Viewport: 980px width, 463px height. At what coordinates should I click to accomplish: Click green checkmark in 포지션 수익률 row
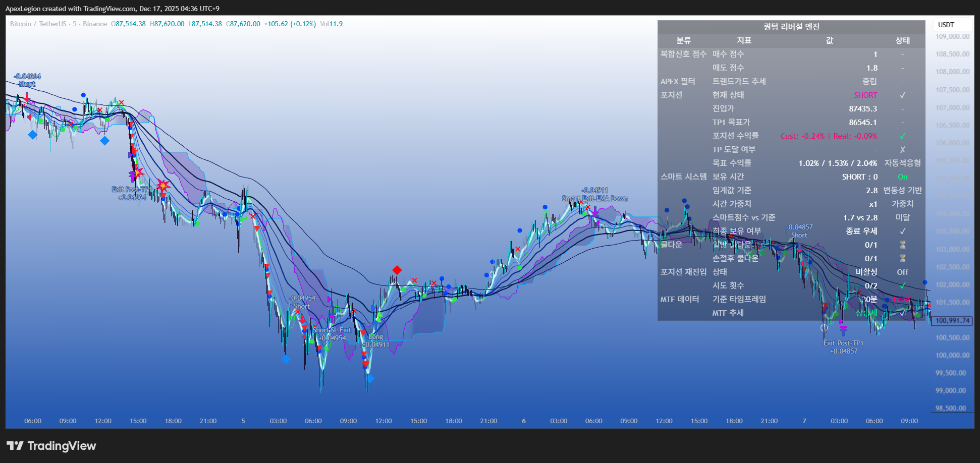pyautogui.click(x=902, y=136)
